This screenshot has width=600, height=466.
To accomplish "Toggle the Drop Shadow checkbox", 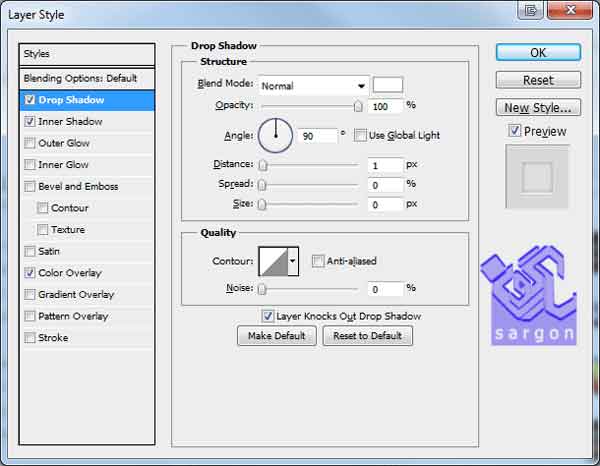I will pyautogui.click(x=30, y=100).
